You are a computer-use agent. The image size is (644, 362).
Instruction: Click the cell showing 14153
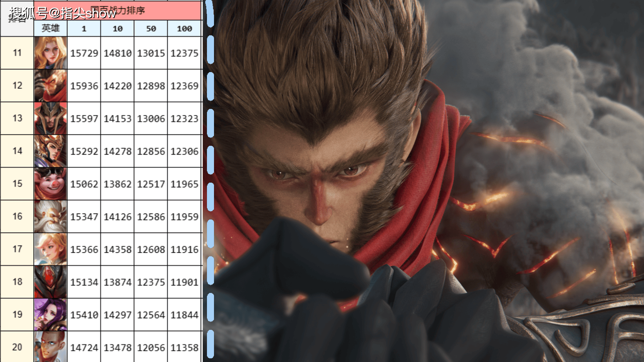(117, 118)
